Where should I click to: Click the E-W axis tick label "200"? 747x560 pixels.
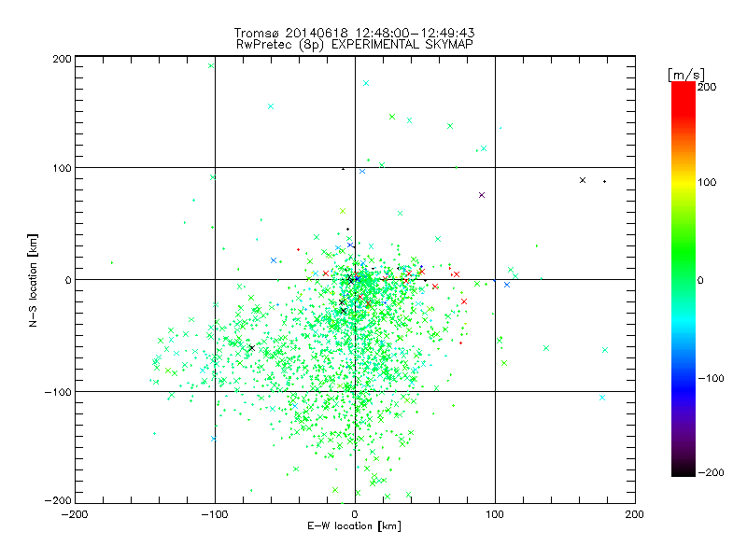(x=635, y=514)
